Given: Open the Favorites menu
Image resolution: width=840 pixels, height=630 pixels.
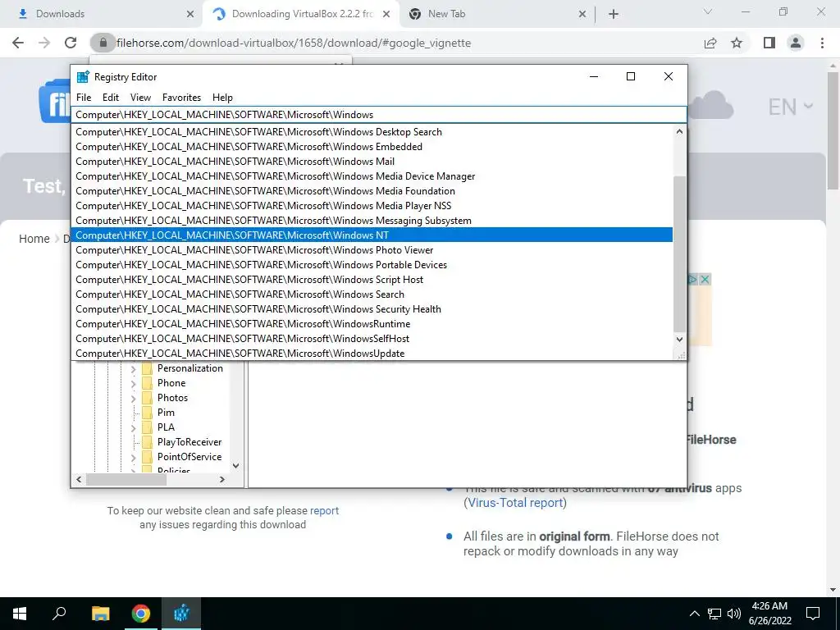Looking at the screenshot, I should point(181,98).
